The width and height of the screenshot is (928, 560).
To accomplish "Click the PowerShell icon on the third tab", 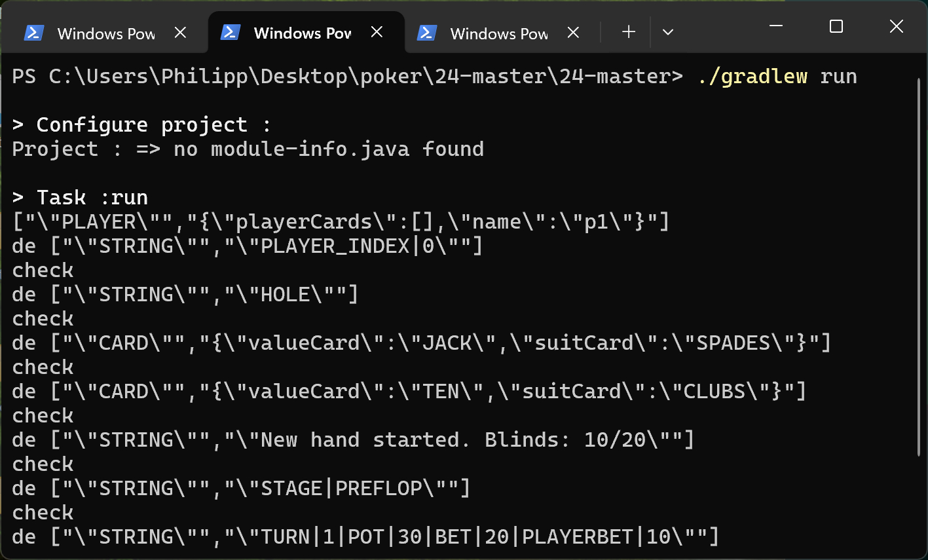I will [x=428, y=33].
